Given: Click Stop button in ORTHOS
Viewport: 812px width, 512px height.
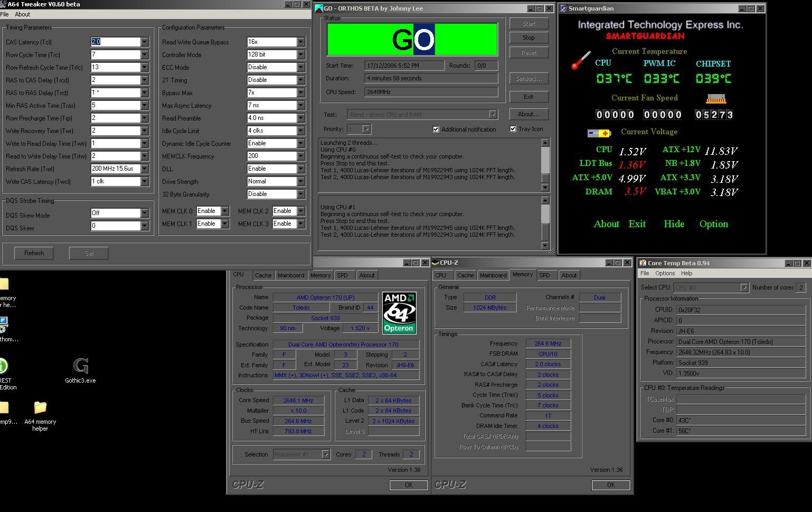Looking at the screenshot, I should tap(528, 38).
